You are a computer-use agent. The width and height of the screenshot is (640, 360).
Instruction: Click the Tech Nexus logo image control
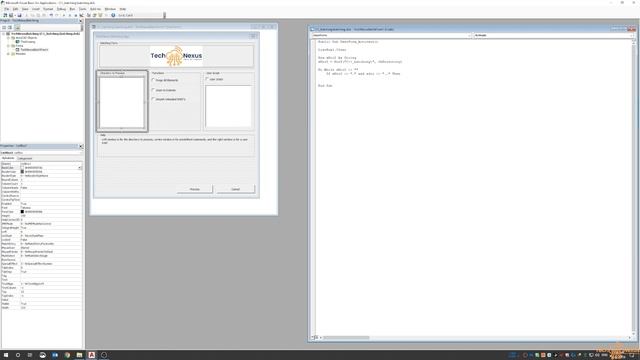(x=176, y=56)
